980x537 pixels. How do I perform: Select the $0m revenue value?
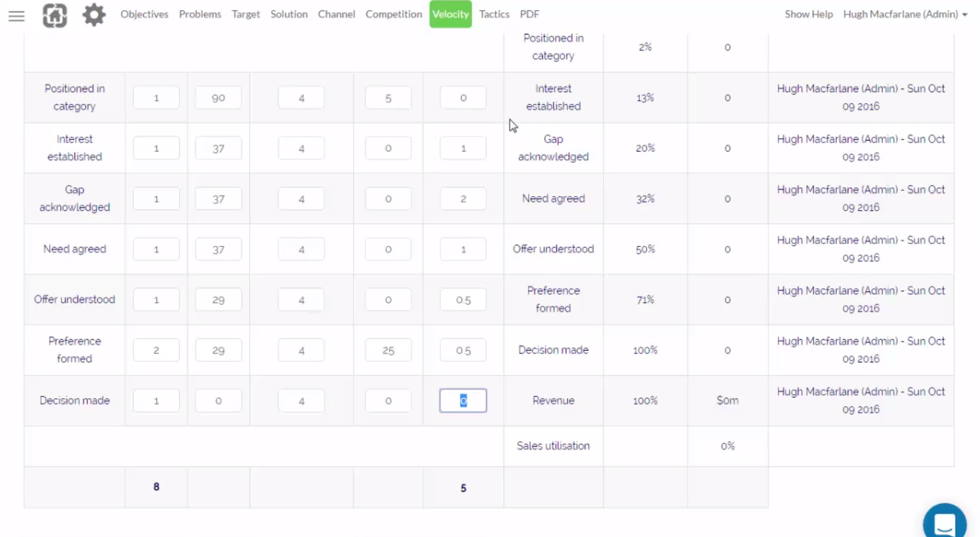pos(727,401)
